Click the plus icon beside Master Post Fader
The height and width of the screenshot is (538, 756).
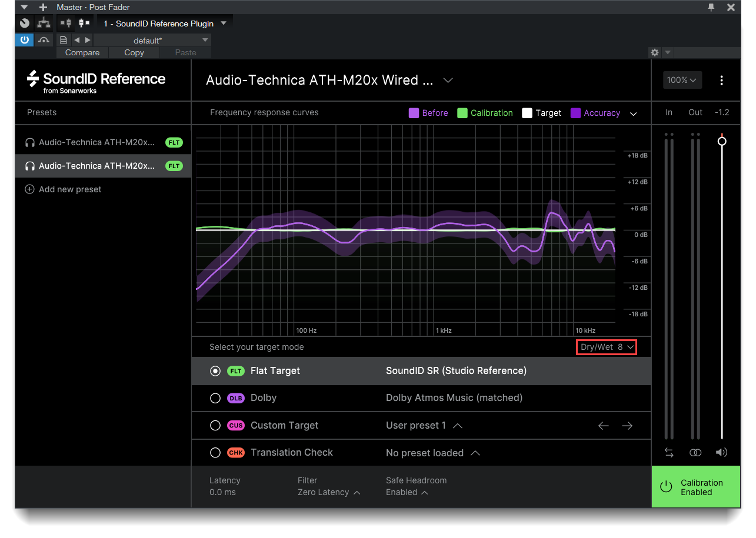[43, 7]
